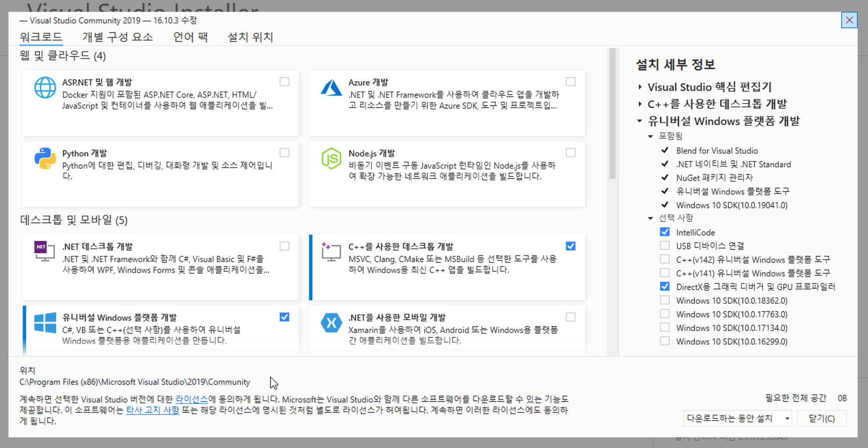Uncheck the C++를 사용한 데스크톱 개발 workload
The height and width of the screenshot is (448, 868).
tap(570, 246)
